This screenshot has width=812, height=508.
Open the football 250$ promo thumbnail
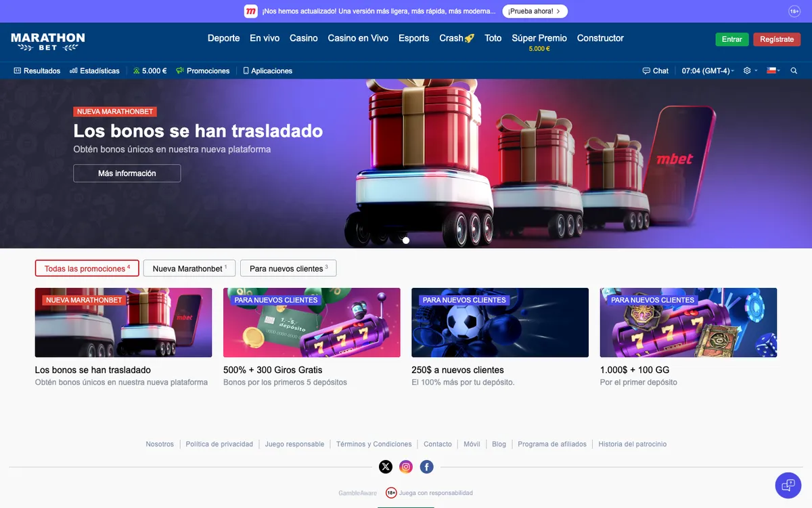500,322
